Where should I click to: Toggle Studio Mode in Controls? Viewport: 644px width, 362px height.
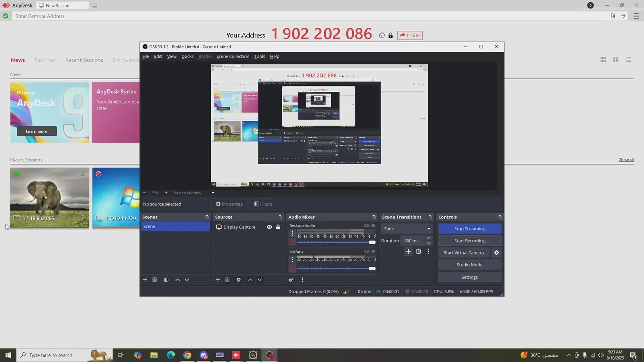(469, 265)
